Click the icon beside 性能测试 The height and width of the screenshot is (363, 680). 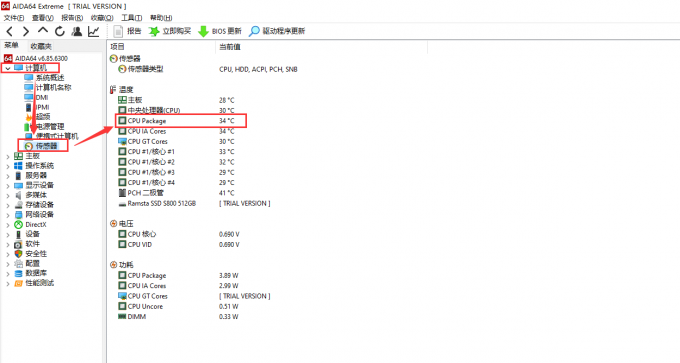18,283
